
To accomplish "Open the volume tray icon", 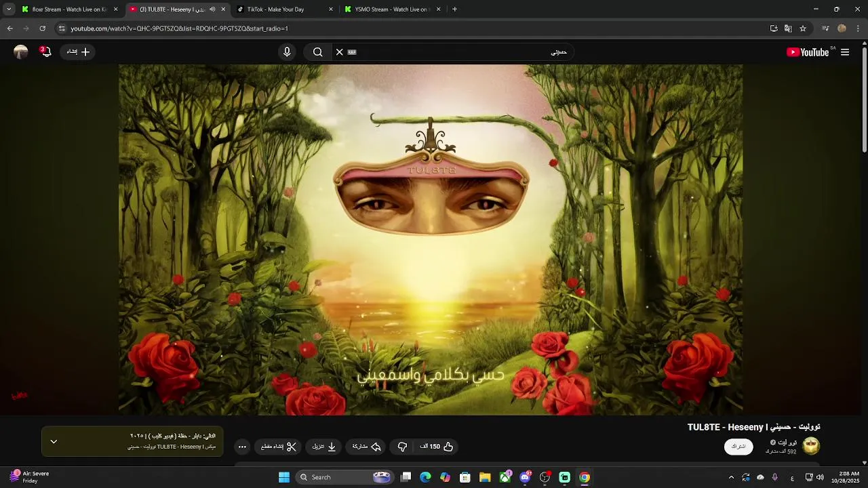I will (821, 477).
